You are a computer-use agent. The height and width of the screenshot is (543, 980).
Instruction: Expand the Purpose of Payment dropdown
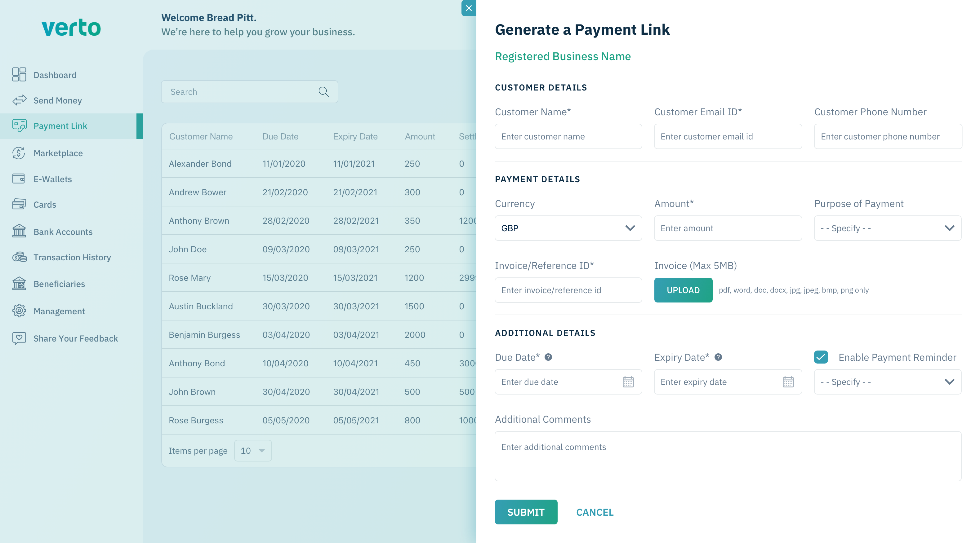[887, 228]
